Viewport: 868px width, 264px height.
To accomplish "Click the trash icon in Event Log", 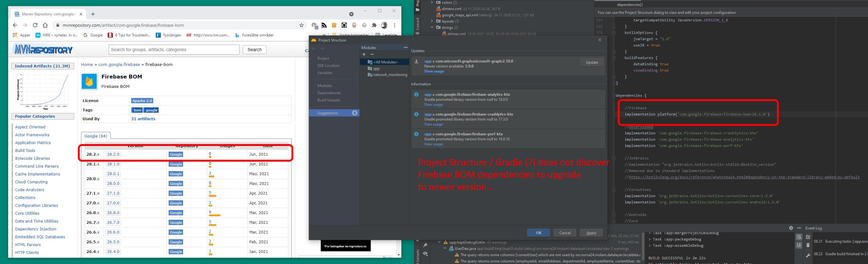I will 808,245.
